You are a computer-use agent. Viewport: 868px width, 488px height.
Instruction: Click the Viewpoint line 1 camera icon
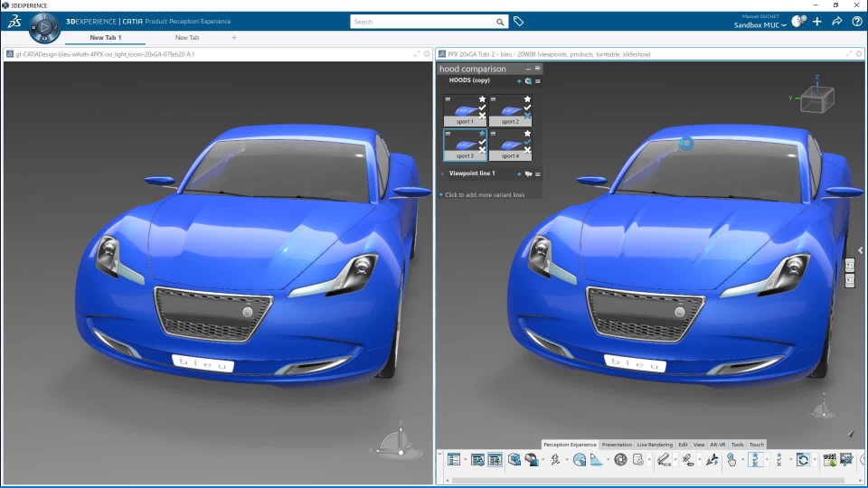point(528,174)
